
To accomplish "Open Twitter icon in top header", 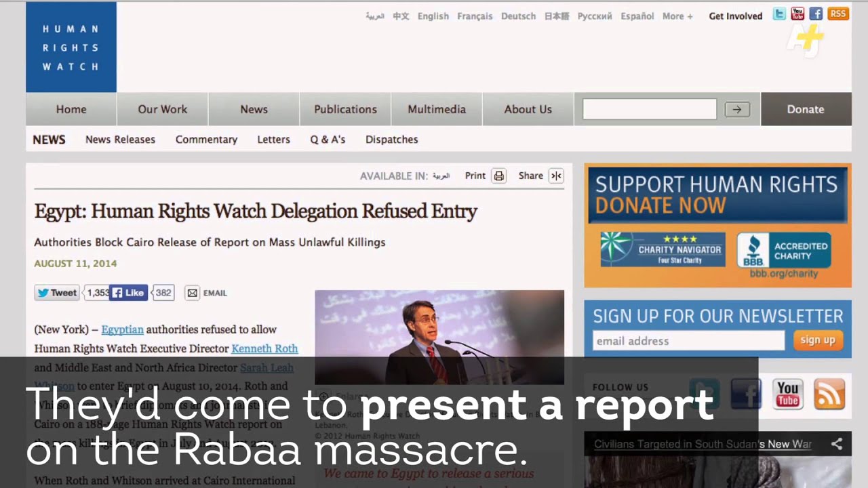I will click(780, 14).
